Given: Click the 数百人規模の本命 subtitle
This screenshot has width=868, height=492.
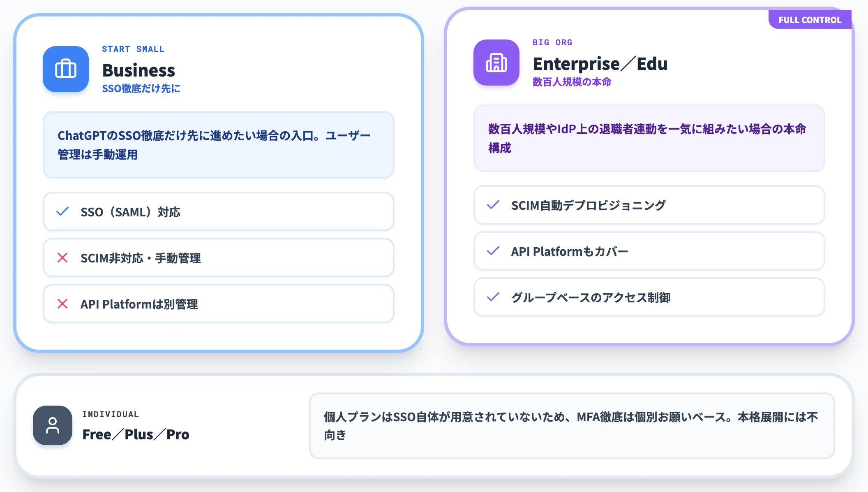Looking at the screenshot, I should [x=572, y=82].
